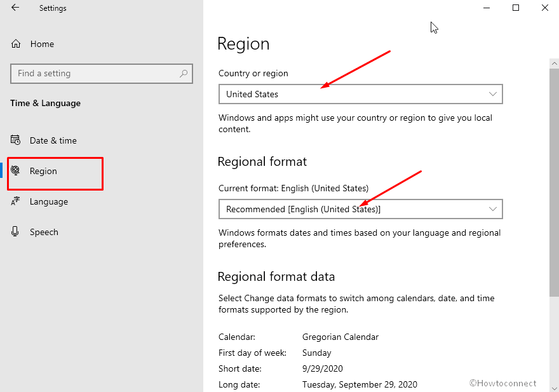Click the magnifier search icon
Viewport: 559px width, 392px height.
(183, 74)
